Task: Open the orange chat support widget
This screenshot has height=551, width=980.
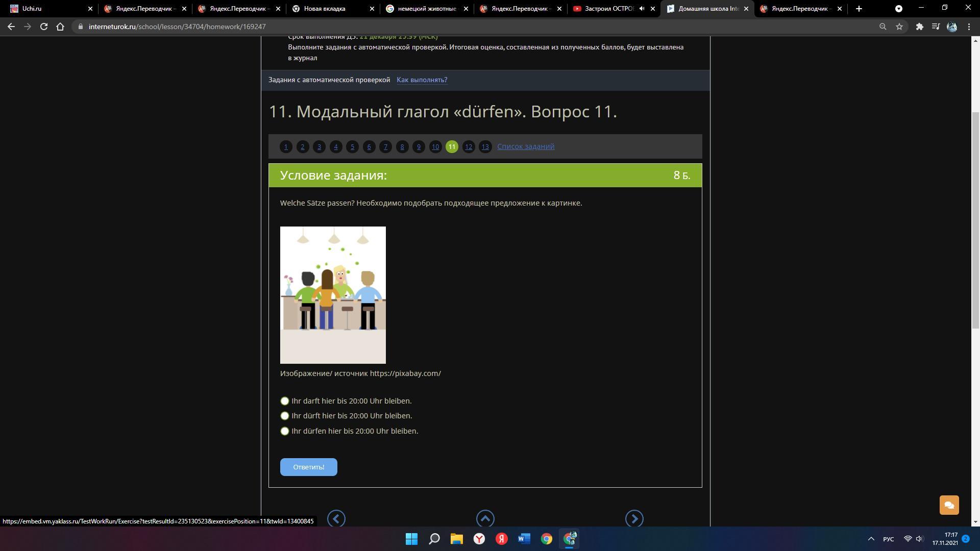Action: point(949,505)
